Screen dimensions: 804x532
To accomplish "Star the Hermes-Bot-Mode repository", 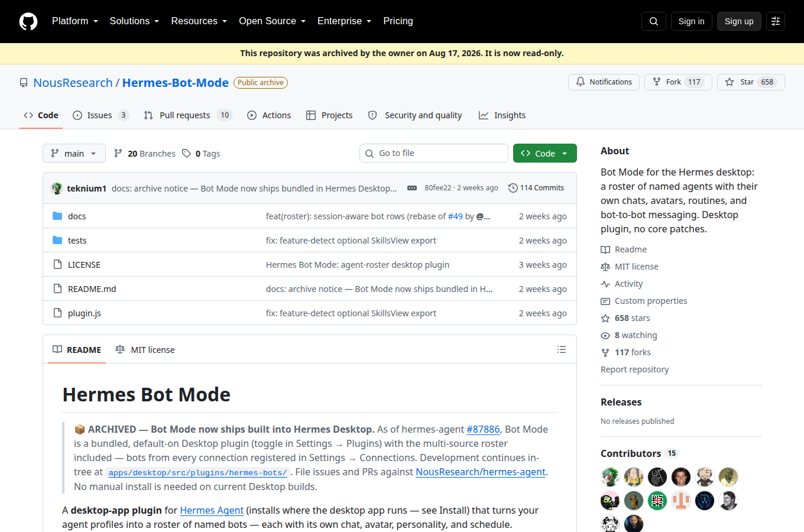I will pyautogui.click(x=751, y=82).
